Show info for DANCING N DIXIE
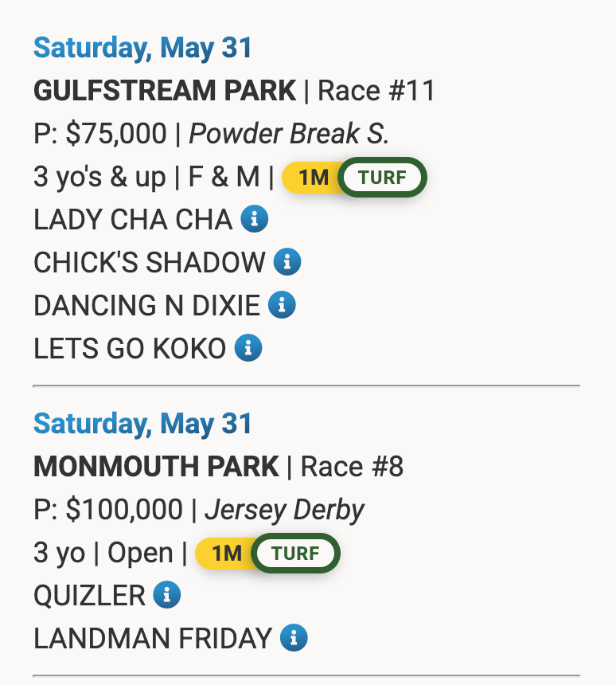616x685 pixels. (x=282, y=304)
